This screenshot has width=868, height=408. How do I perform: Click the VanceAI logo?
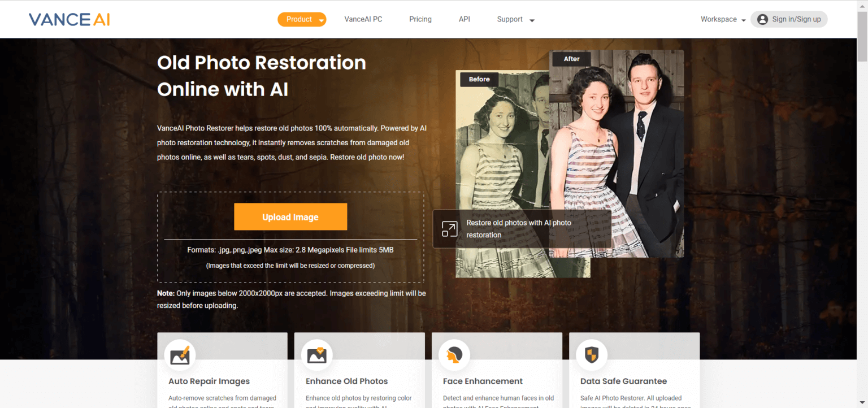tap(69, 19)
